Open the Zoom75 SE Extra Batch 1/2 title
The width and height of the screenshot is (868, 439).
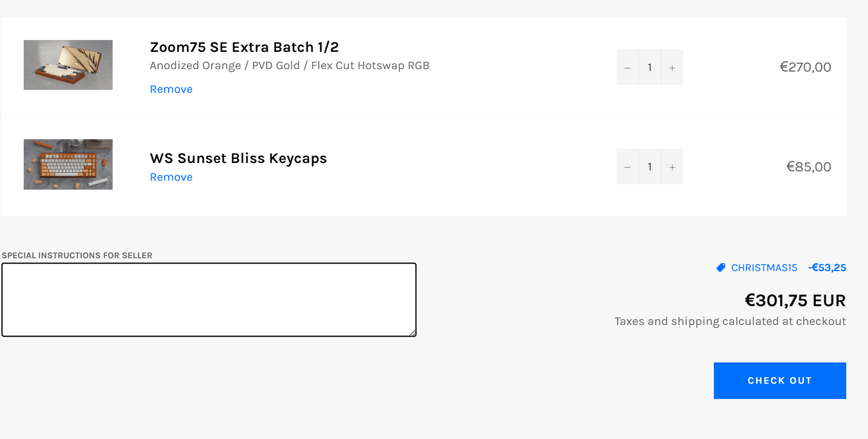pos(244,47)
